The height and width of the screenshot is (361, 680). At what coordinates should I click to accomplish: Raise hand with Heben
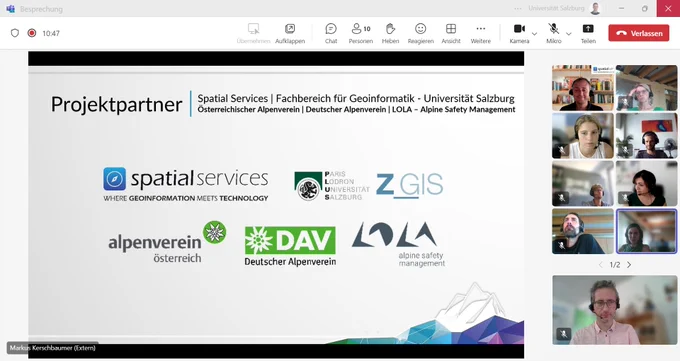point(390,33)
